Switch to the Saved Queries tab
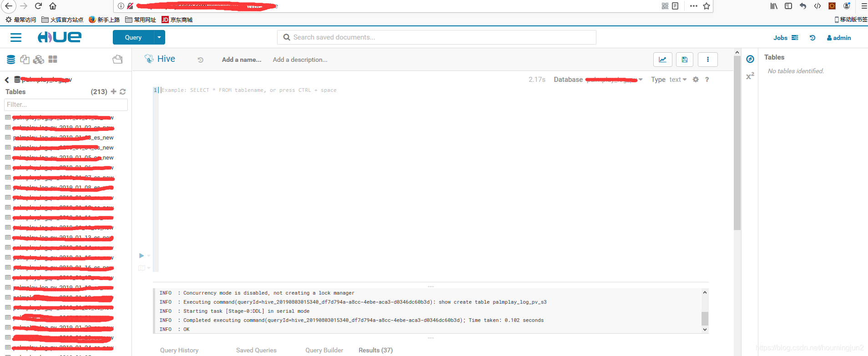The height and width of the screenshot is (356, 868). tap(256, 350)
